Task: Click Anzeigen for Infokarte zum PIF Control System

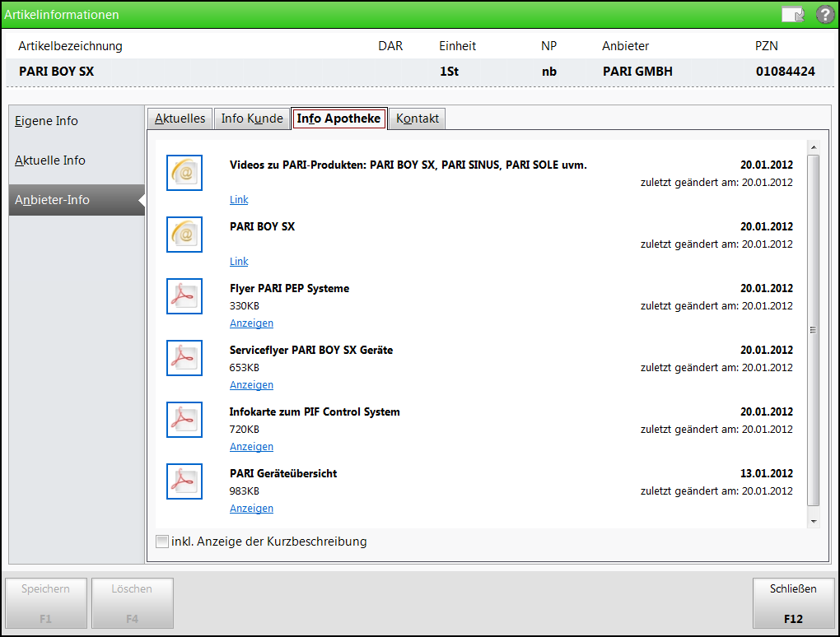Action: (251, 446)
